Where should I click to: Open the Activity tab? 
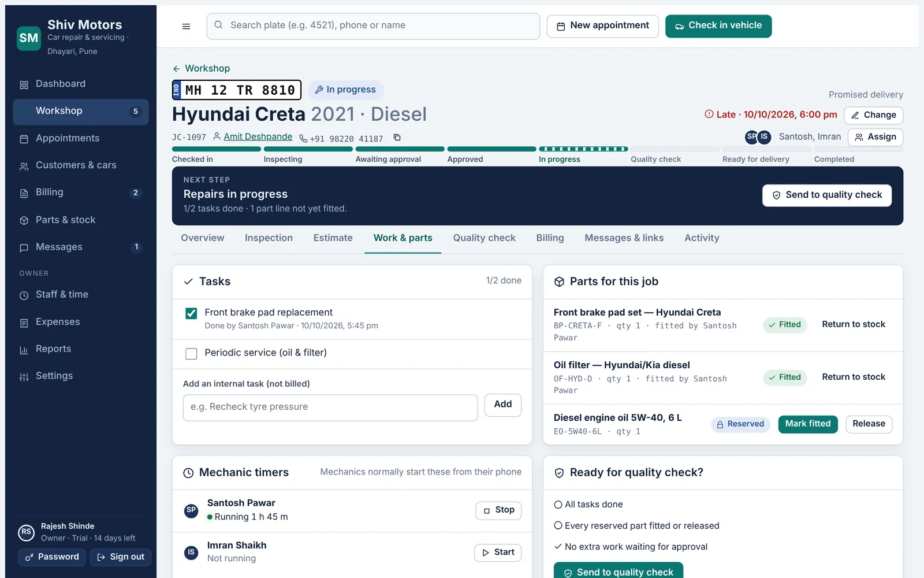(702, 238)
